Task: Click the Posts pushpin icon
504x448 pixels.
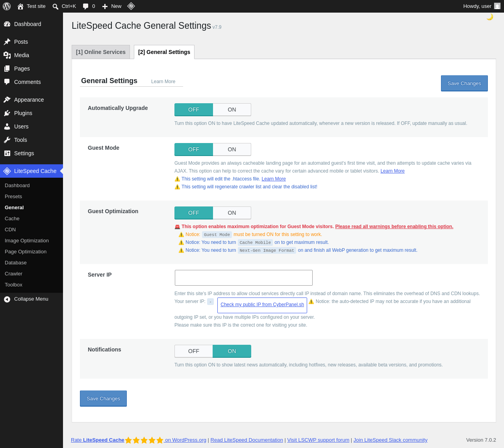Action: (x=7, y=42)
